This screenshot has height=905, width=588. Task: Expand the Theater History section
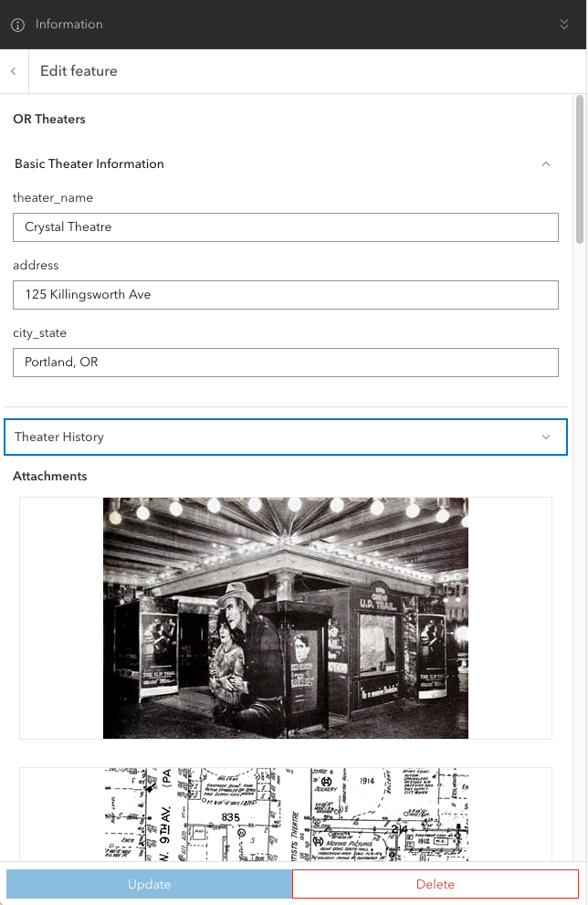(x=286, y=437)
